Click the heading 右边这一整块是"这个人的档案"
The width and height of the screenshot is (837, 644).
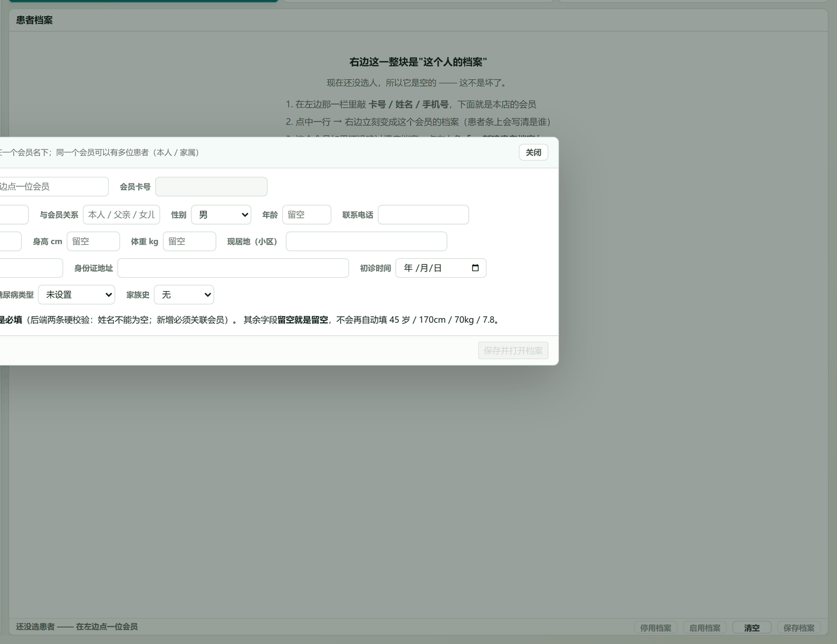point(419,62)
